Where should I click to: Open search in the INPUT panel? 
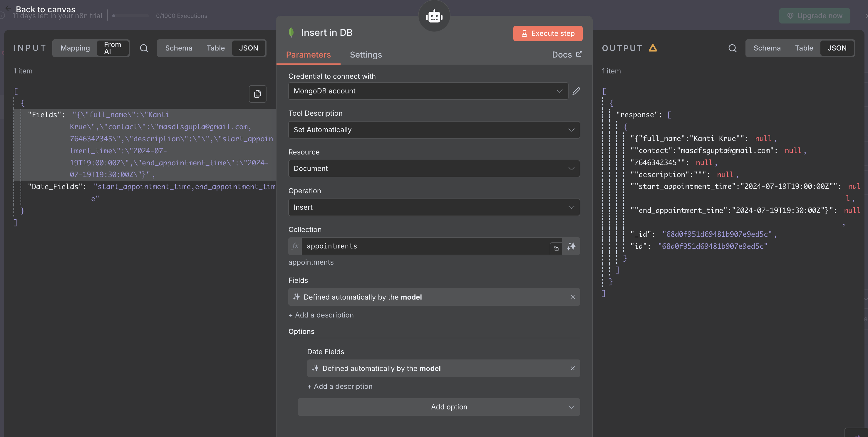pos(144,48)
